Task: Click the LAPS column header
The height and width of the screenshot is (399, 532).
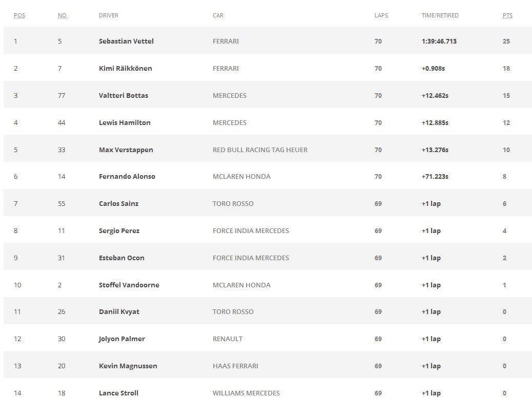Action: coord(381,15)
